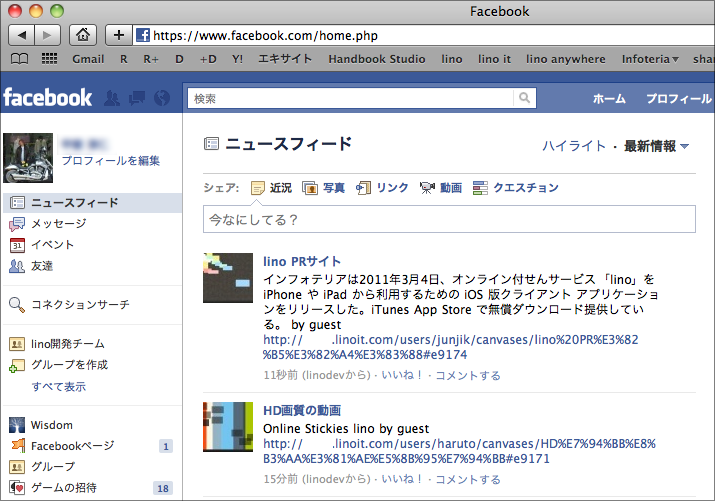Open the +D bookmark

[208, 59]
